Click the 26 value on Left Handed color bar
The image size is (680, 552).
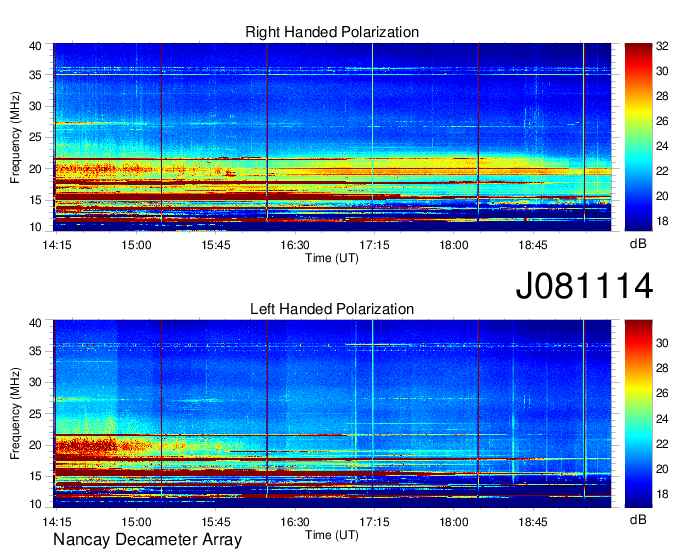click(662, 393)
